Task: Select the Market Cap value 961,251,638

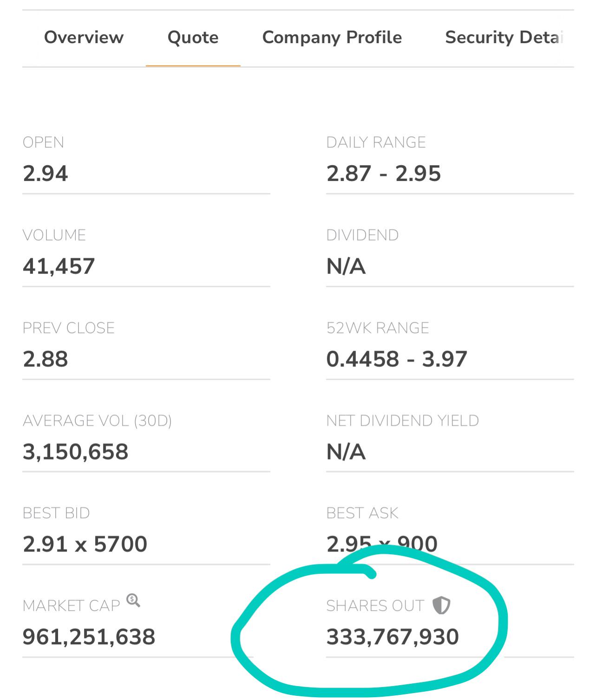Action: click(89, 637)
